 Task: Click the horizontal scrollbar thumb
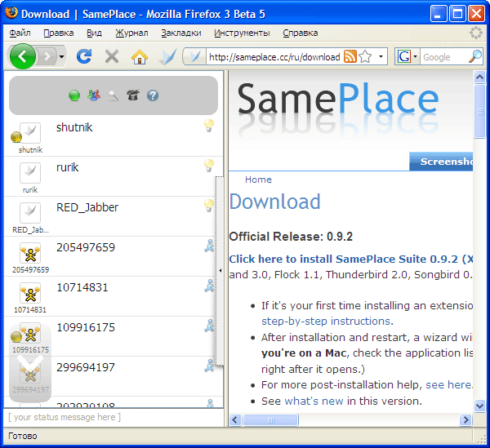[x=270, y=420]
